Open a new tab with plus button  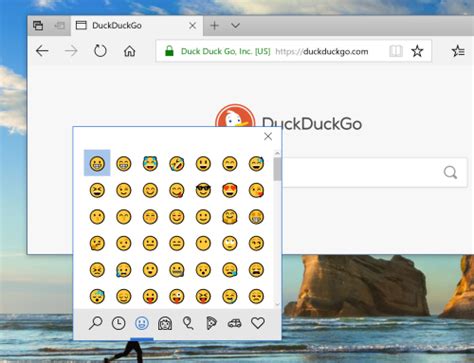(x=215, y=25)
